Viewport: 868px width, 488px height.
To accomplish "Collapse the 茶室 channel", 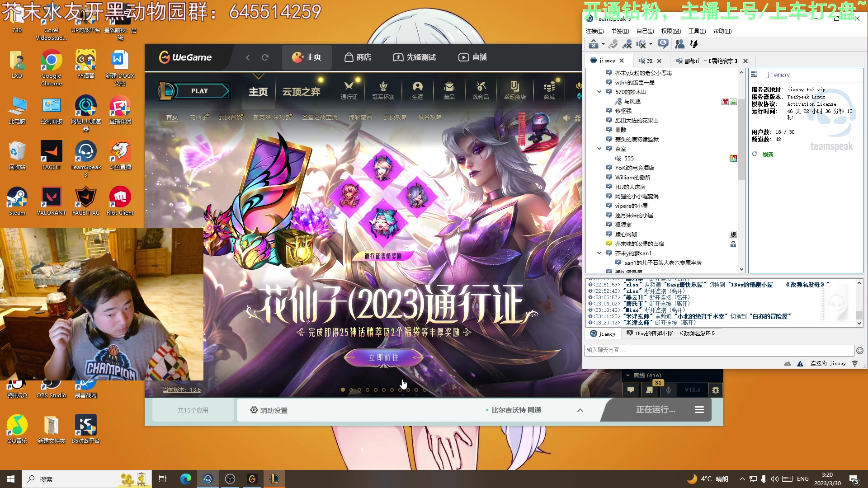I will point(599,149).
